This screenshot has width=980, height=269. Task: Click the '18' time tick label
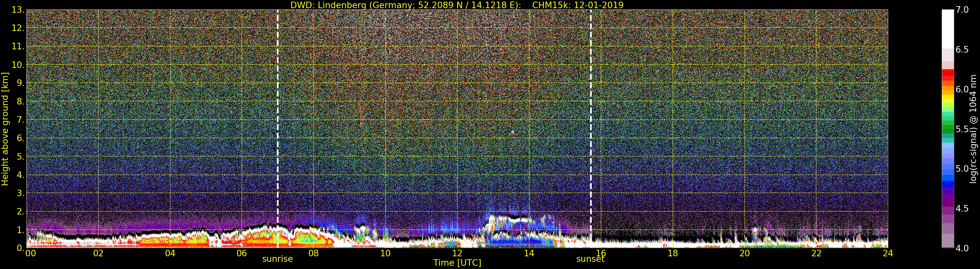[x=673, y=253]
